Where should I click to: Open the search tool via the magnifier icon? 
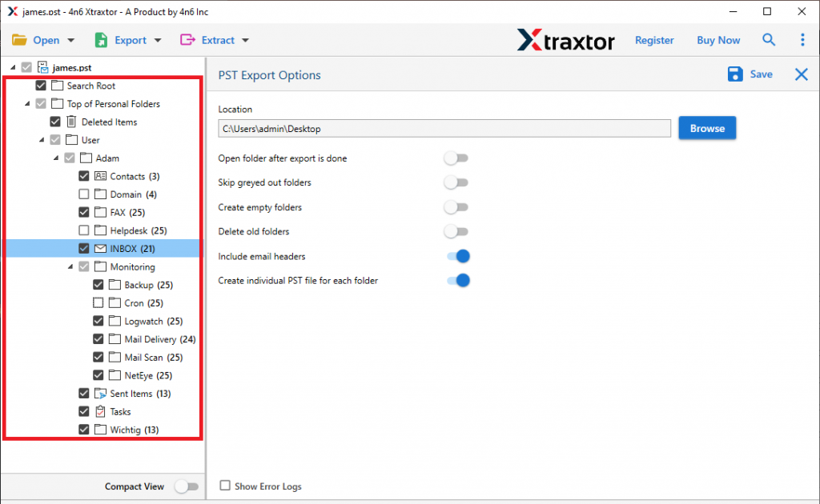pos(769,39)
